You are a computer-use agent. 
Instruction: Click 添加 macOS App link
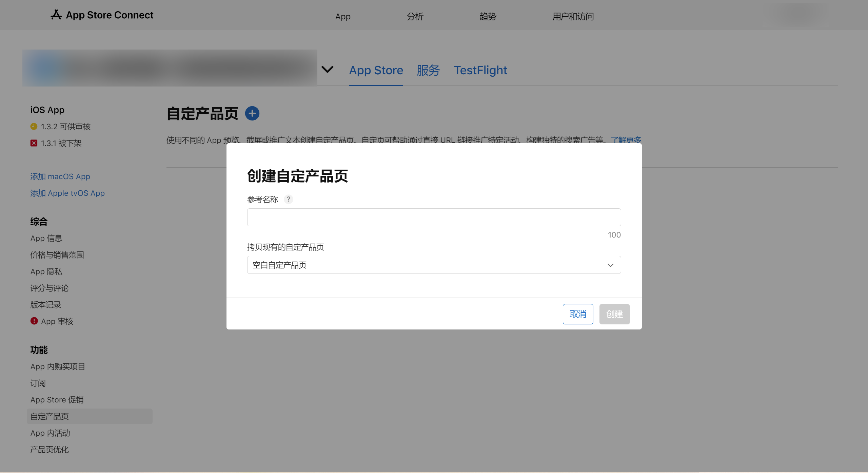click(60, 176)
